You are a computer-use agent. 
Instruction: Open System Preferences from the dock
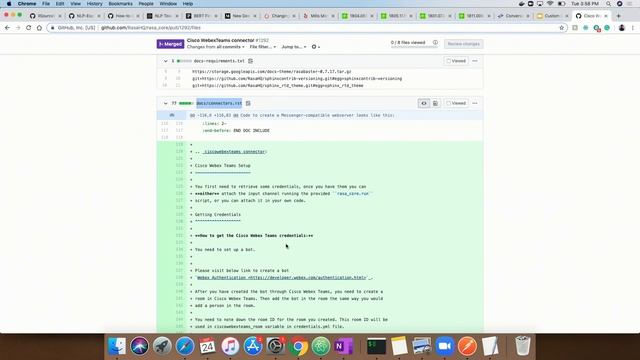(276, 346)
